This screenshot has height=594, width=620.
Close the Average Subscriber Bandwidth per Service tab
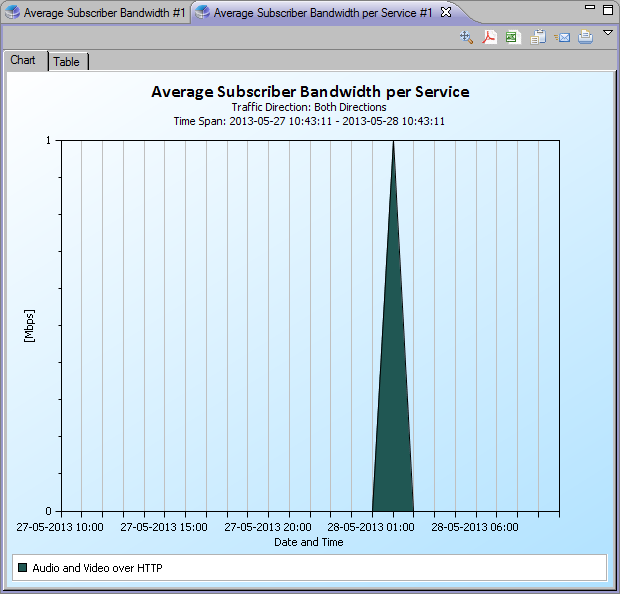(446, 12)
